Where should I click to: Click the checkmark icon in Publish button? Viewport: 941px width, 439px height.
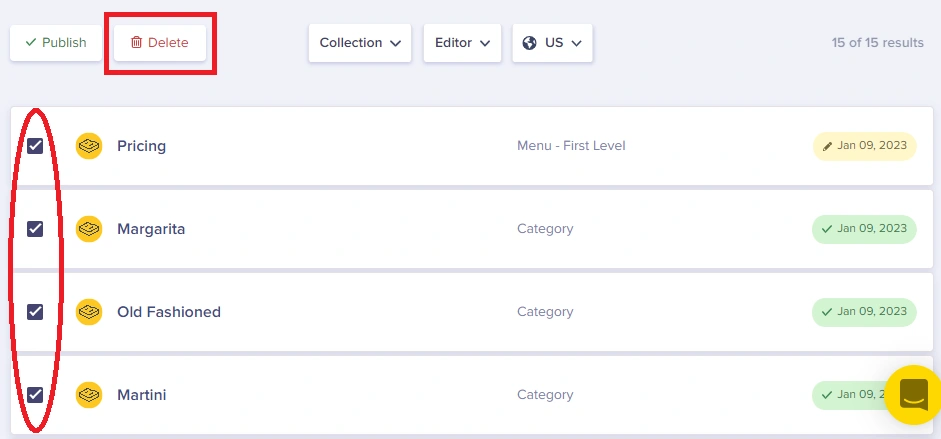[31, 43]
